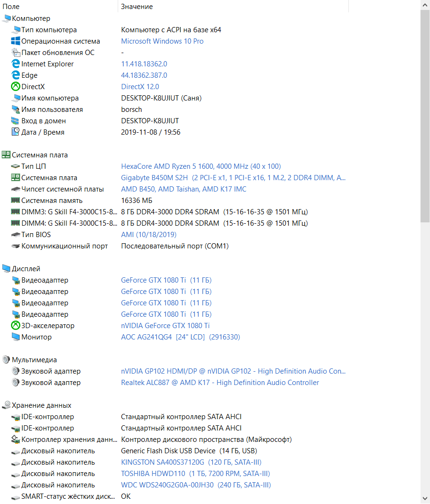This screenshot has height=504, width=430.
Task: Open the WDC WDS240G2G0A-00JH30 drive link
Action: (196, 485)
